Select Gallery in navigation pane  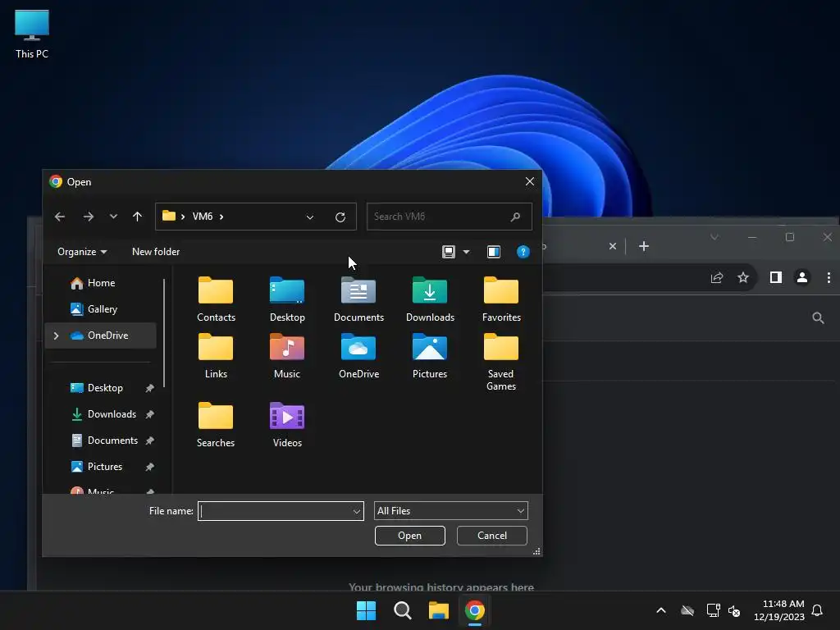click(101, 309)
